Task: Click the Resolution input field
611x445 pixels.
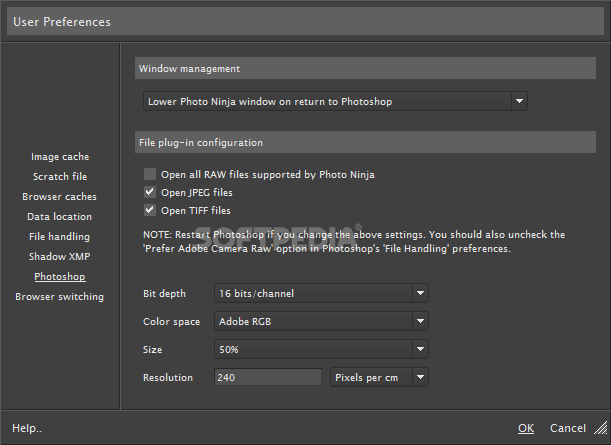Action: coord(268,378)
